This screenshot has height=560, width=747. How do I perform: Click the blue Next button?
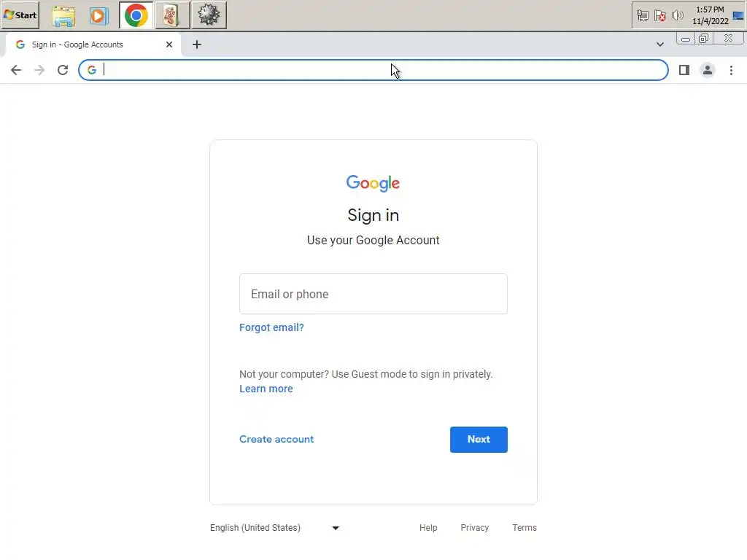(x=479, y=440)
